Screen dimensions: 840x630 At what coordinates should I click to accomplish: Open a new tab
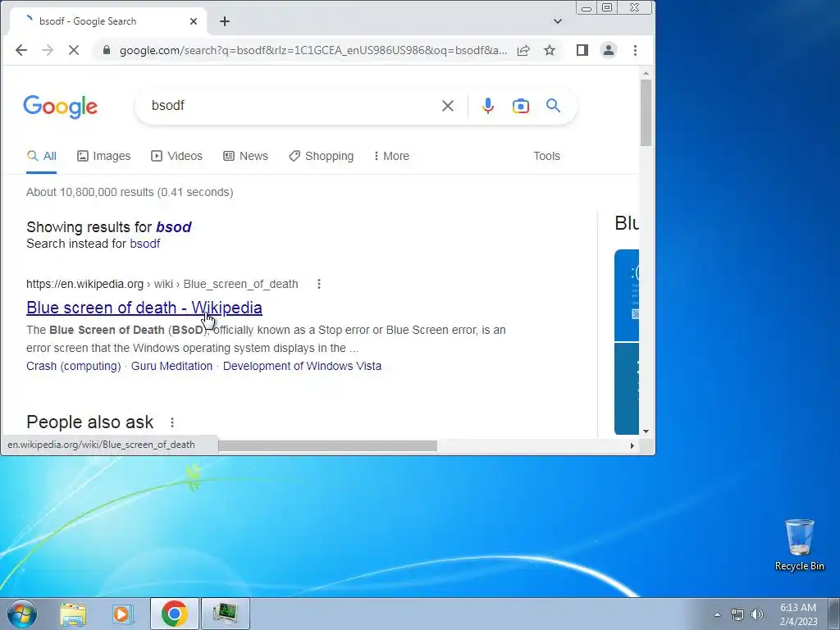click(225, 21)
